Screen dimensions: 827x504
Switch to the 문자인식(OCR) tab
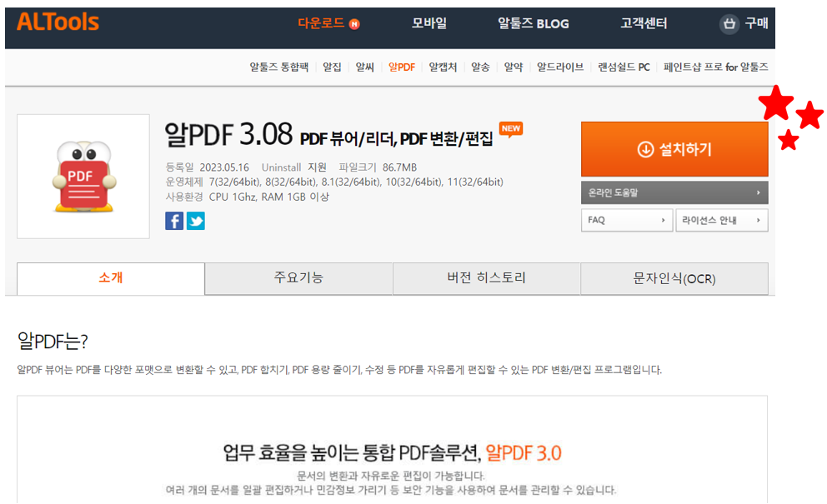click(674, 278)
